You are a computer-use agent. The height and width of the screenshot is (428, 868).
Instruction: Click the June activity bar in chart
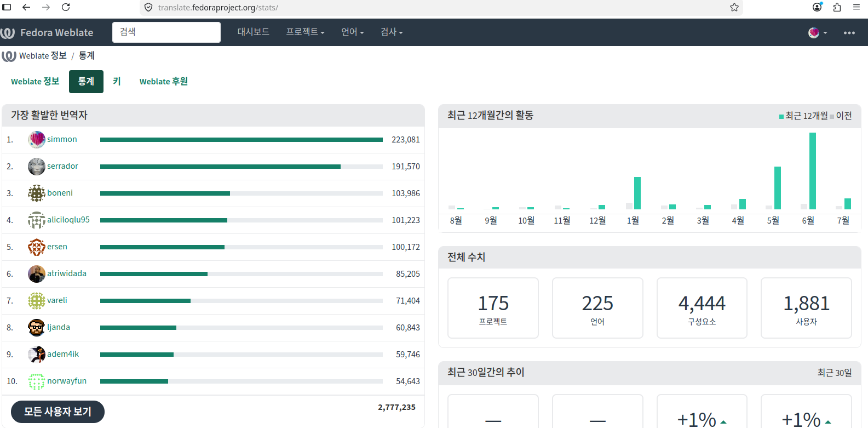813,171
